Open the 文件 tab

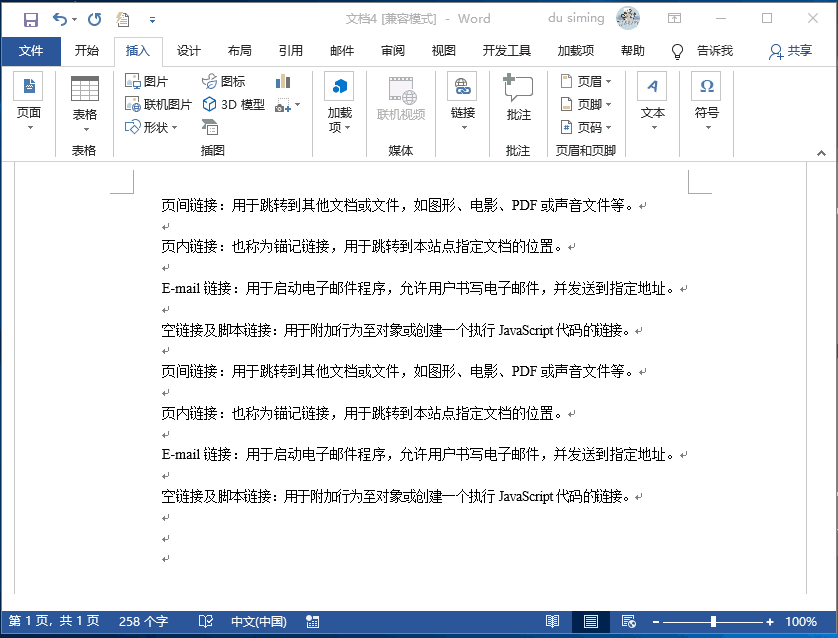click(31, 51)
